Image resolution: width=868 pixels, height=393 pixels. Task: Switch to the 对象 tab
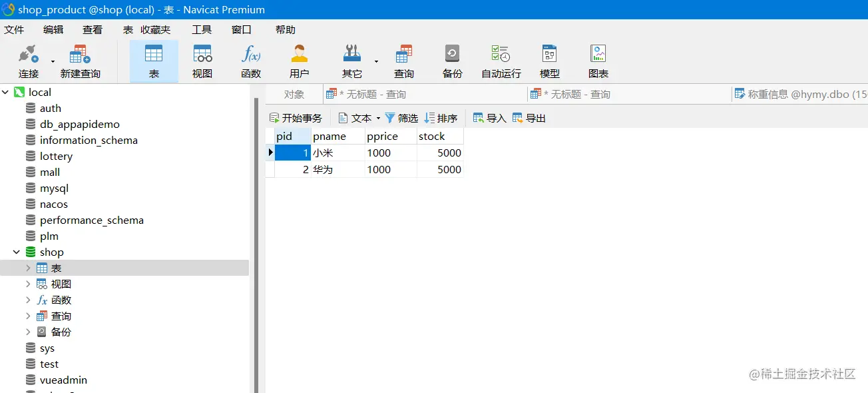[x=294, y=95]
